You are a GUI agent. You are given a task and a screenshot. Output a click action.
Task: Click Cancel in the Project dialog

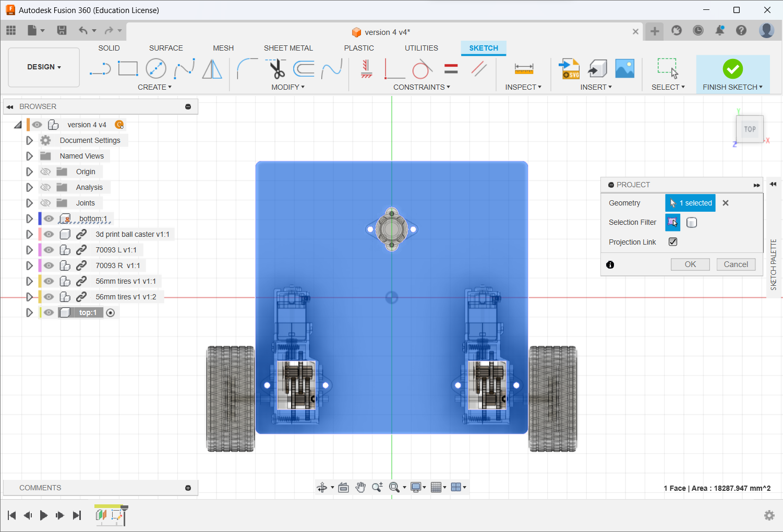point(736,264)
